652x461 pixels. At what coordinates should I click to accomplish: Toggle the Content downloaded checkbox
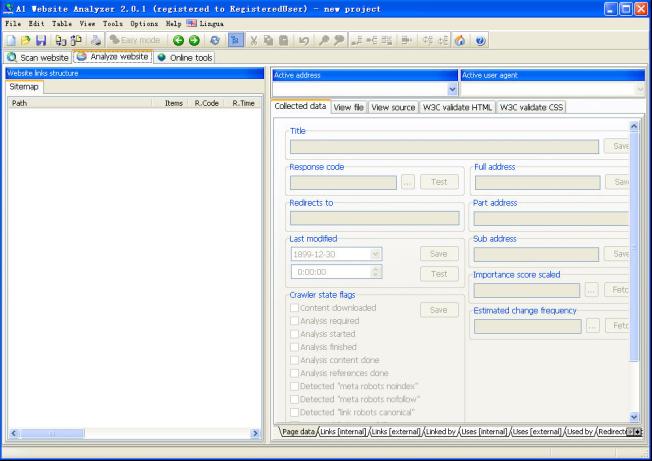point(294,308)
